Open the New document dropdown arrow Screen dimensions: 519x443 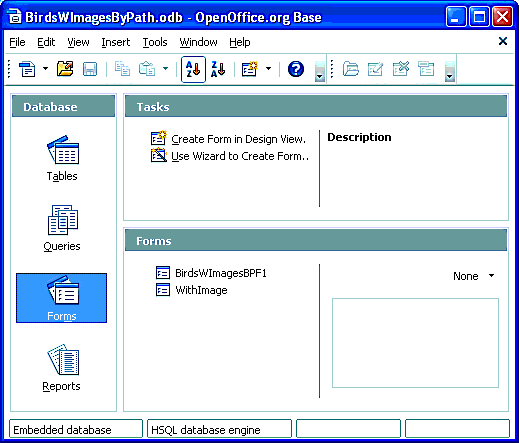(x=45, y=69)
